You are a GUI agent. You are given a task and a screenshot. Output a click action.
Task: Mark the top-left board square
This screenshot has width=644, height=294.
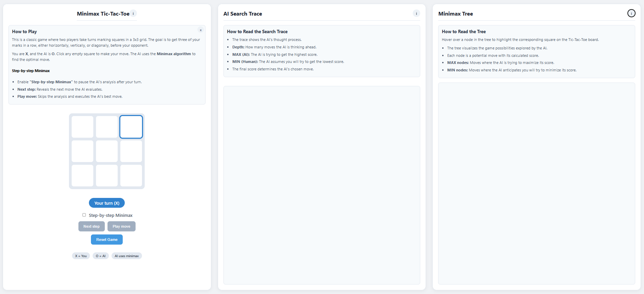[82, 127]
